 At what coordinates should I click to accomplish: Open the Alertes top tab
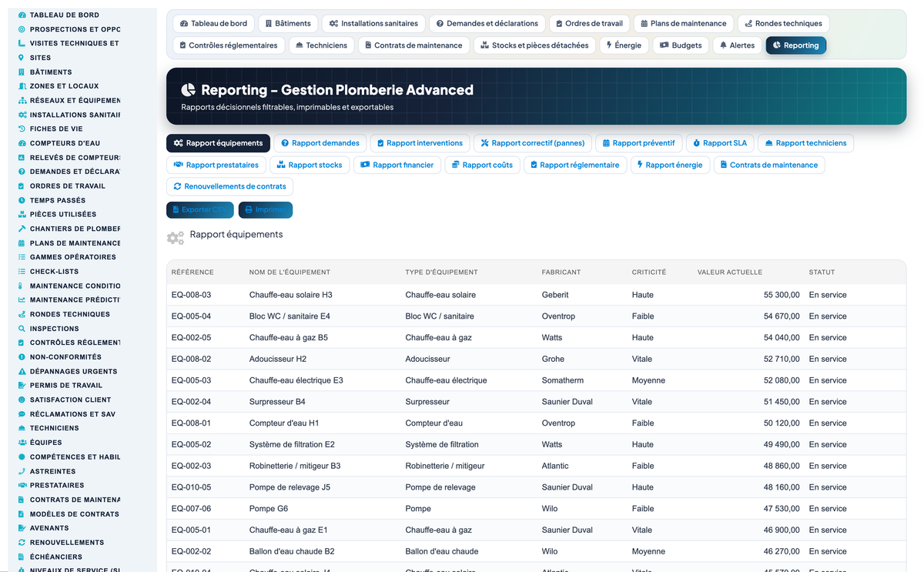[x=737, y=45]
